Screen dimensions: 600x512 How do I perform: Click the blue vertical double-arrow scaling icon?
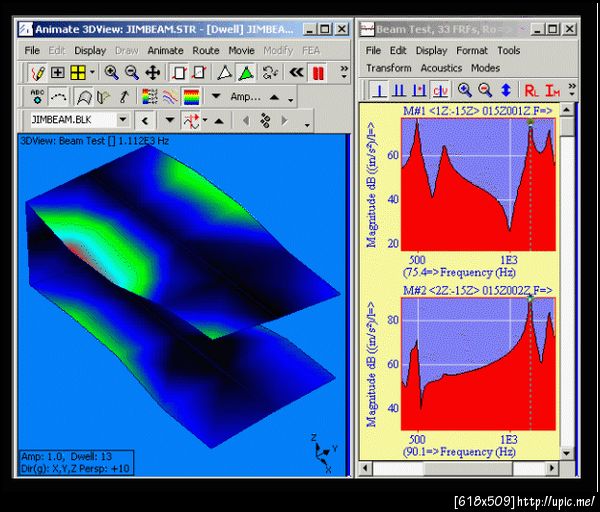[x=506, y=90]
